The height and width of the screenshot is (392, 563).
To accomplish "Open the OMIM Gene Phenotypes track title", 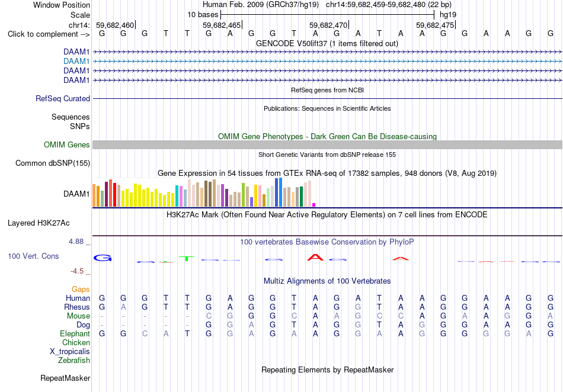I will [327, 136].
